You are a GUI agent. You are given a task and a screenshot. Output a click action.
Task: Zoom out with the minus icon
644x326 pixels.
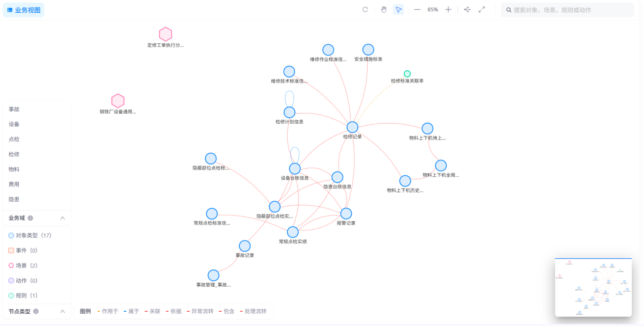[x=417, y=10]
